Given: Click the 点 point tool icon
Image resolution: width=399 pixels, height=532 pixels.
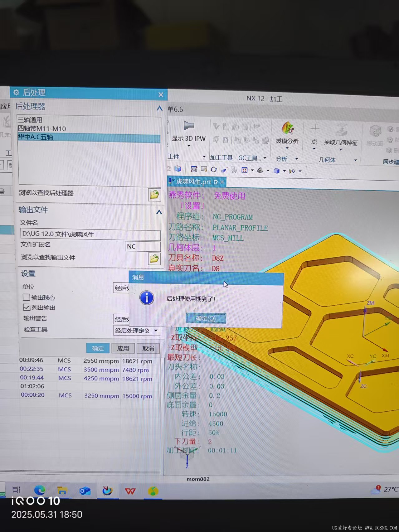Looking at the screenshot, I should [315, 129].
